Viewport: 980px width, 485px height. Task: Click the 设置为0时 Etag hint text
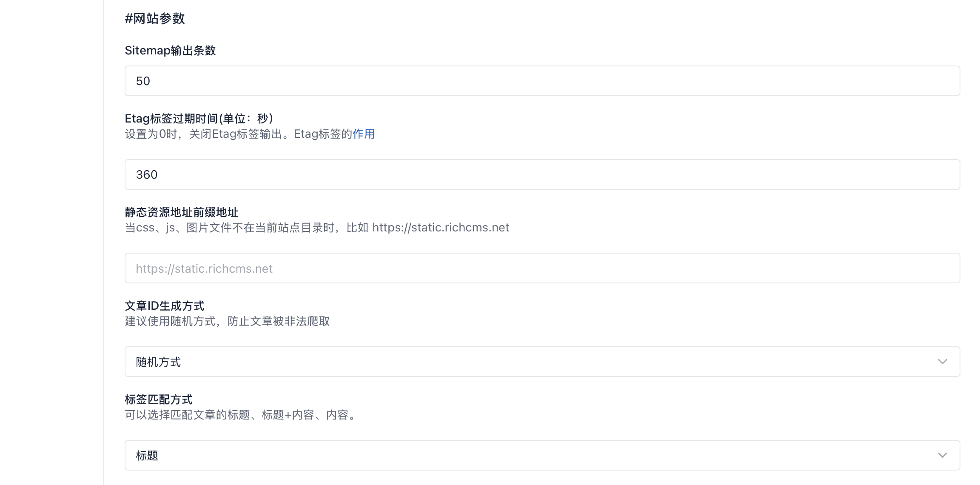238,134
